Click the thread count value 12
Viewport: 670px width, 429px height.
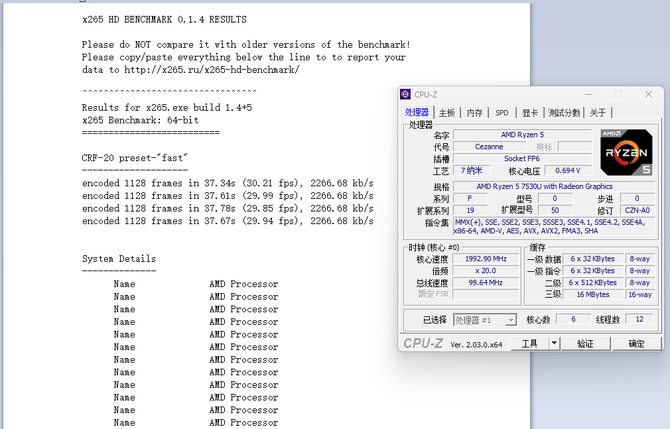coord(639,319)
